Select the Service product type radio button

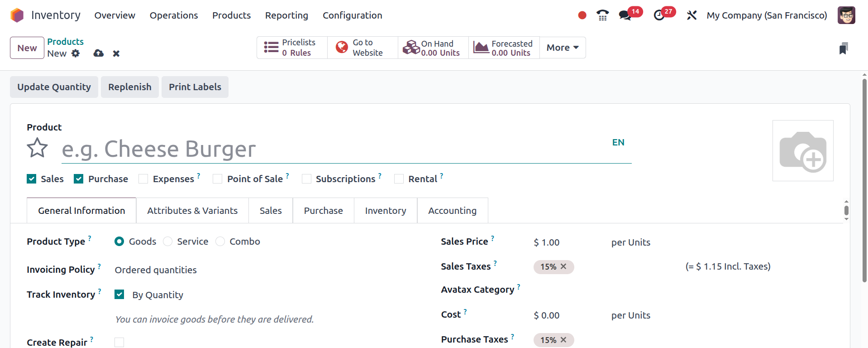168,242
